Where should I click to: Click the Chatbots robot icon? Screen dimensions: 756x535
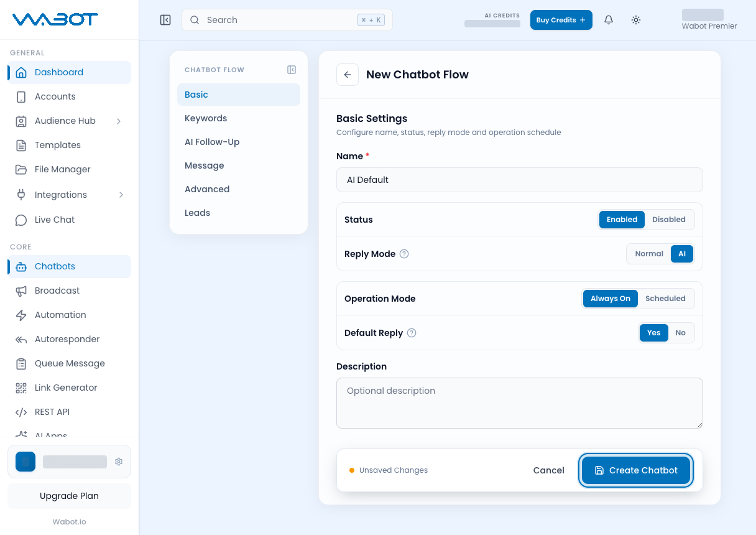[21, 266]
